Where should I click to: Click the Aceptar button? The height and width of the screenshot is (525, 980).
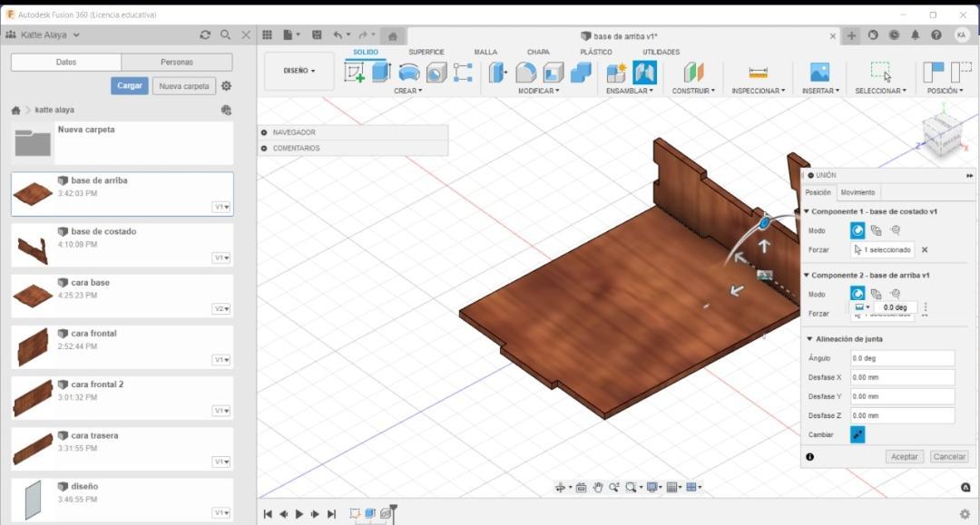pyautogui.click(x=904, y=457)
